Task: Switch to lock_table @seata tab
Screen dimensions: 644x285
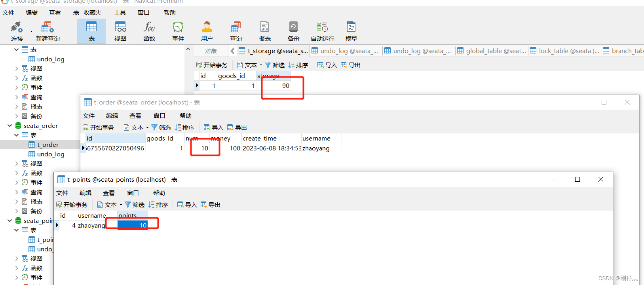Action: (564, 51)
